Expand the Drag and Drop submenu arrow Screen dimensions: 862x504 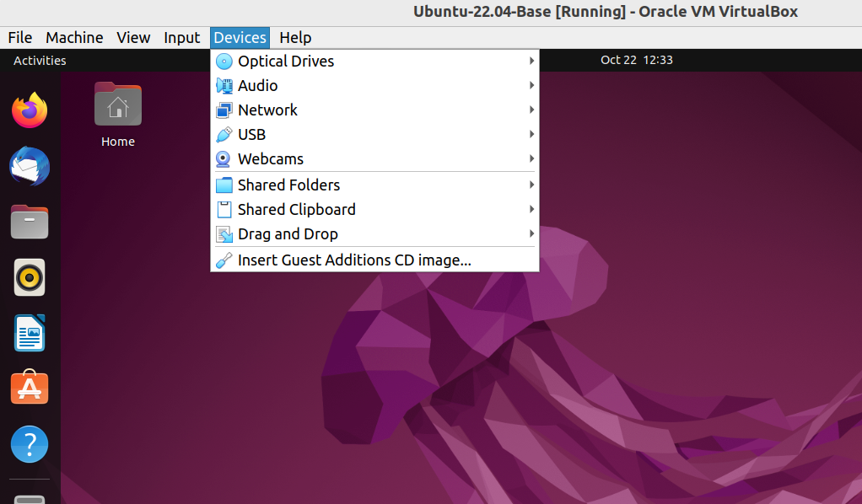click(x=531, y=233)
